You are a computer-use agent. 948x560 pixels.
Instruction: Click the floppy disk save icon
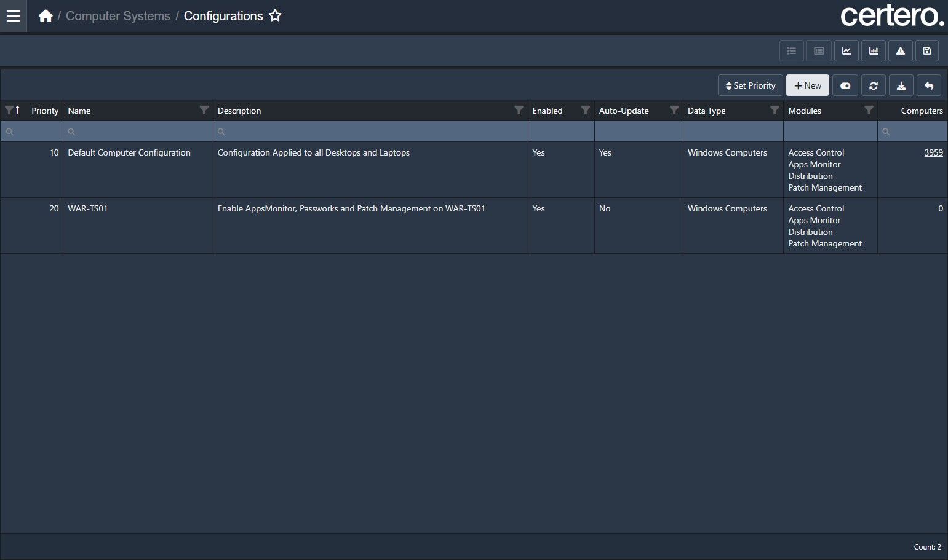927,51
